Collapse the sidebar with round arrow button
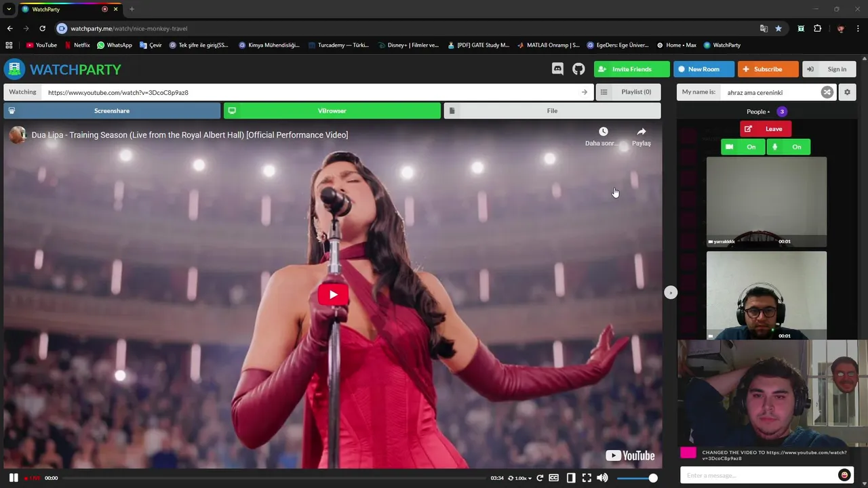 (671, 292)
